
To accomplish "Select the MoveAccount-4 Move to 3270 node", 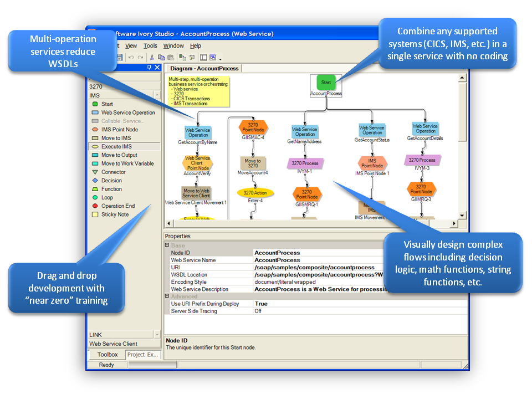I will pos(253,163).
